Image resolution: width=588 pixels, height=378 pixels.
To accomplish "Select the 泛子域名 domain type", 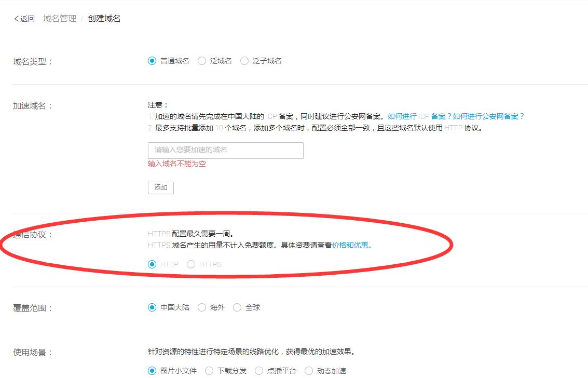I will (x=244, y=61).
